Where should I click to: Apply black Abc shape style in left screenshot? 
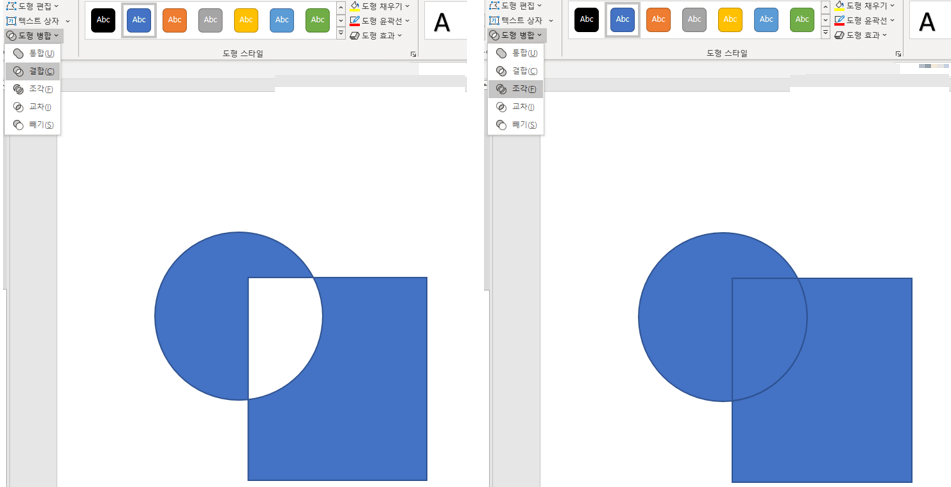pyautogui.click(x=103, y=20)
